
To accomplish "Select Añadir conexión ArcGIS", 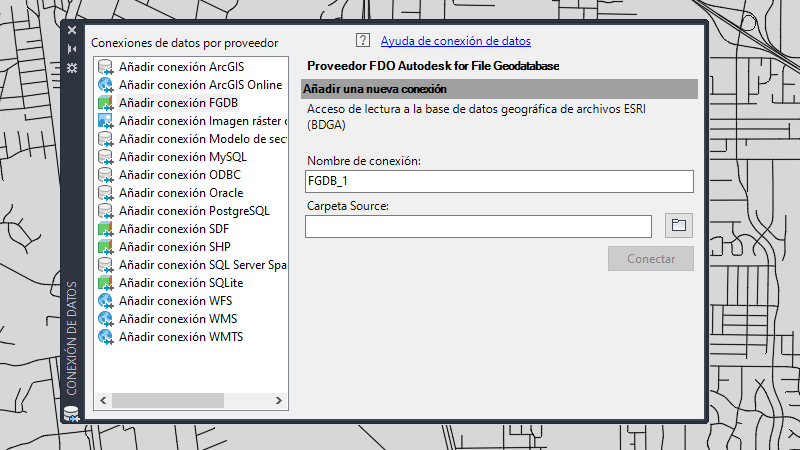I will tap(182, 67).
